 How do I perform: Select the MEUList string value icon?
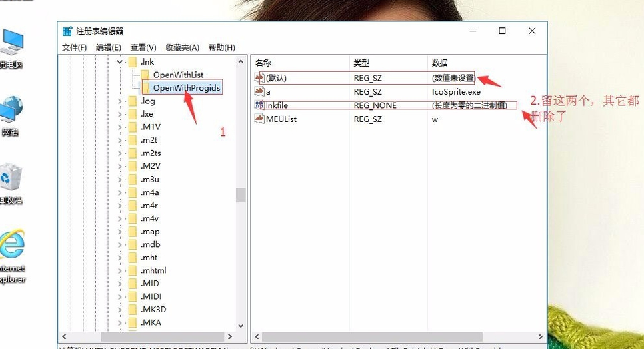[x=259, y=119]
